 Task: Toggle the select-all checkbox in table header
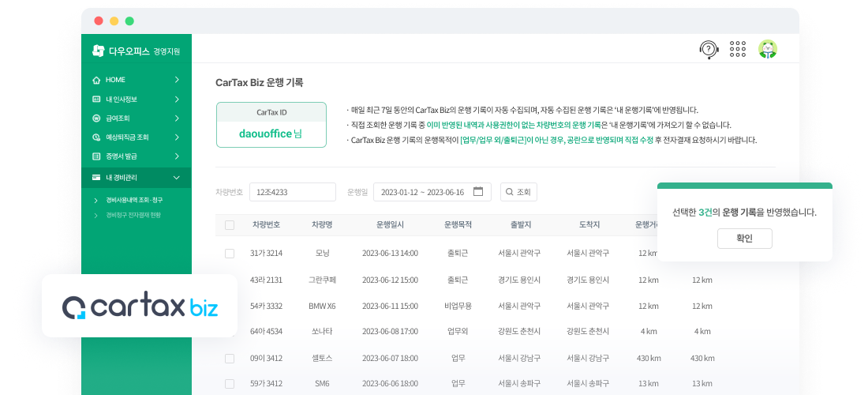point(230,225)
